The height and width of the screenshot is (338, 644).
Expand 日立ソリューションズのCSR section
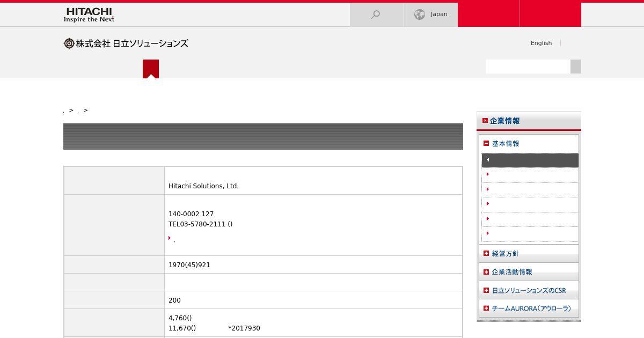[x=529, y=290]
